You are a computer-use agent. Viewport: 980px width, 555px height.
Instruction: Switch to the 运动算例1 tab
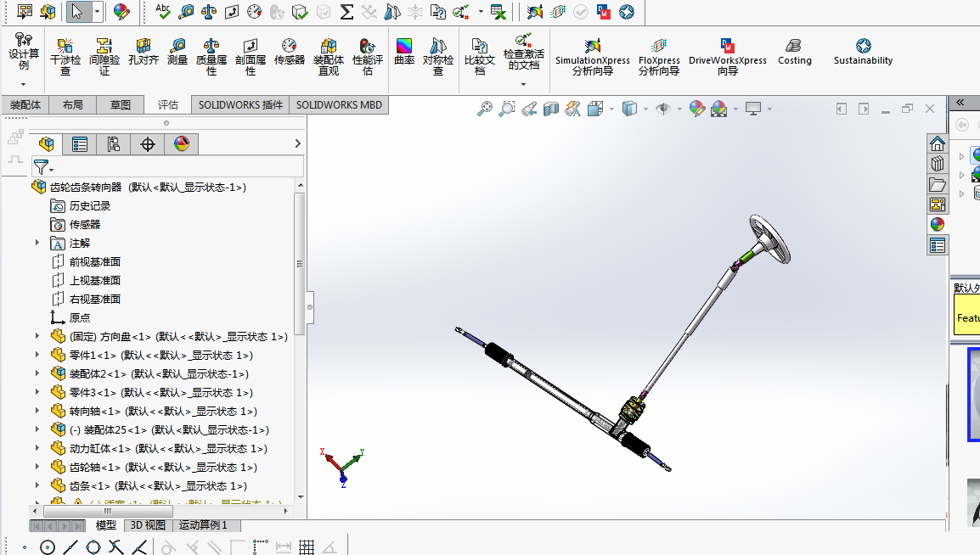coord(204,524)
